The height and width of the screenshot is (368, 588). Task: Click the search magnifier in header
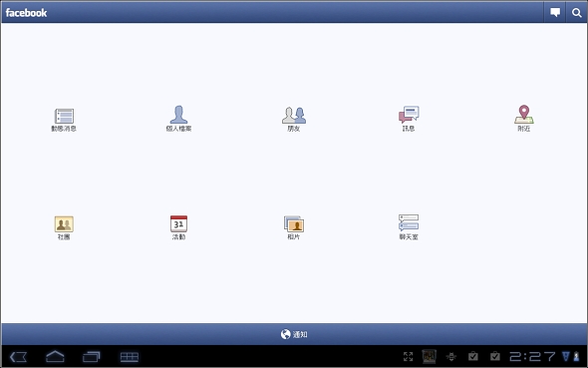click(x=577, y=13)
